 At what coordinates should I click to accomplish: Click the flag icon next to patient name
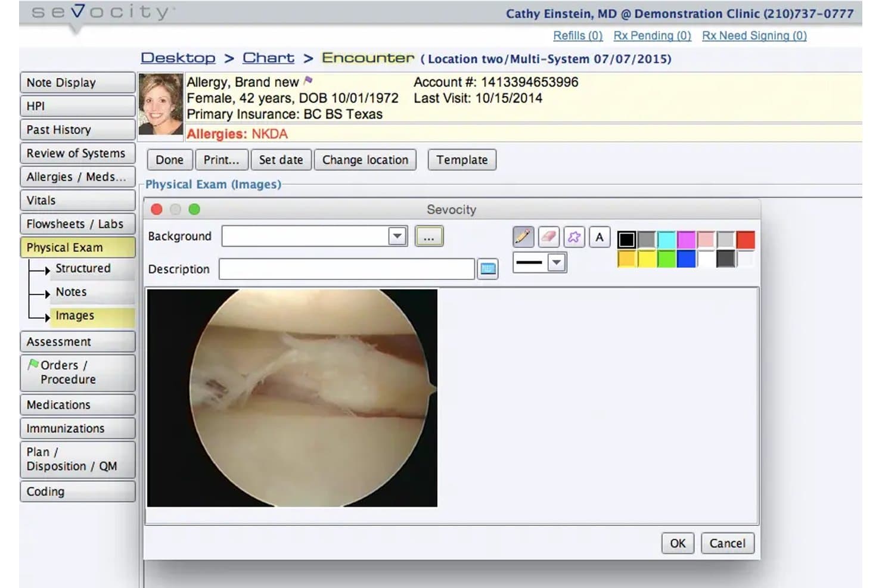(308, 80)
